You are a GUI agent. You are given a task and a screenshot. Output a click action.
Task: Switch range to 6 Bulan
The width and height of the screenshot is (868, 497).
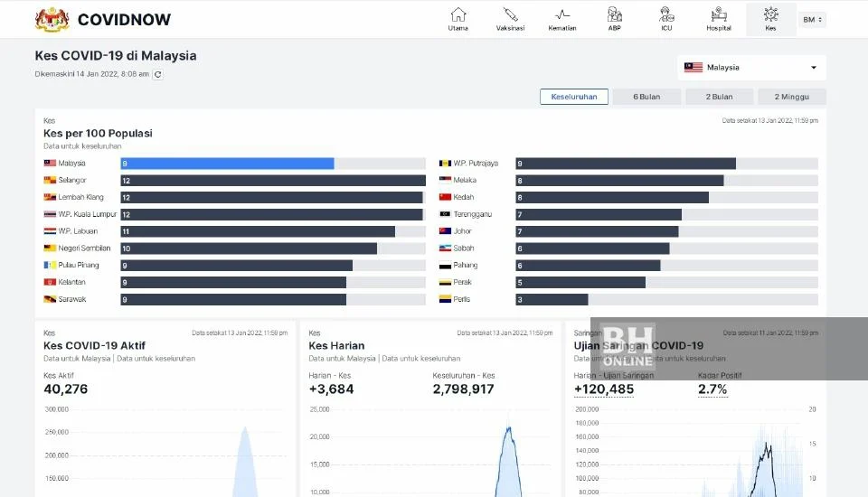click(x=646, y=97)
